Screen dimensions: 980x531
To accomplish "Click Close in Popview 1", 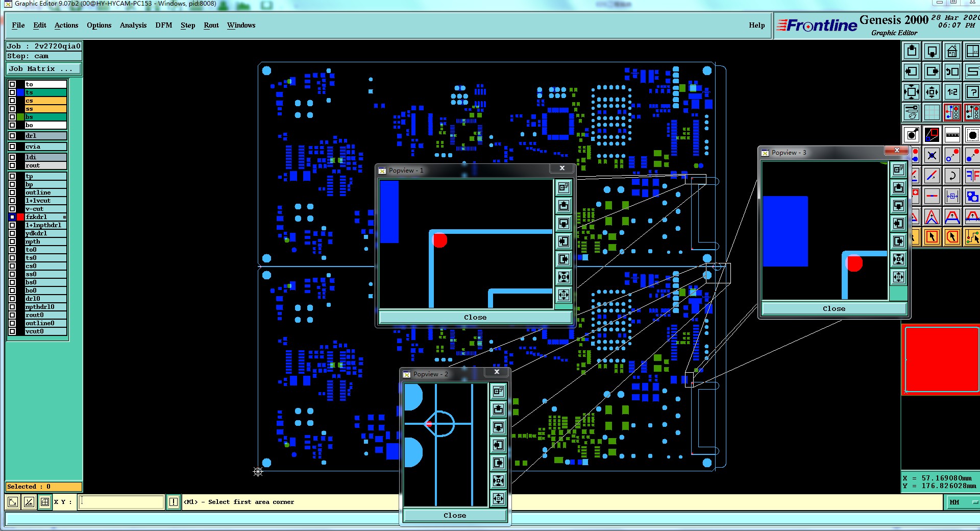I will (475, 317).
